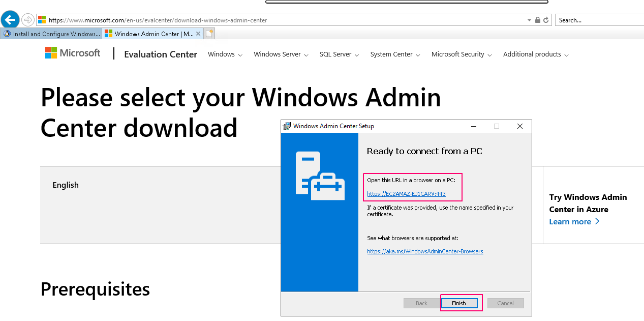
Task: Click the English language label
Action: tap(66, 185)
